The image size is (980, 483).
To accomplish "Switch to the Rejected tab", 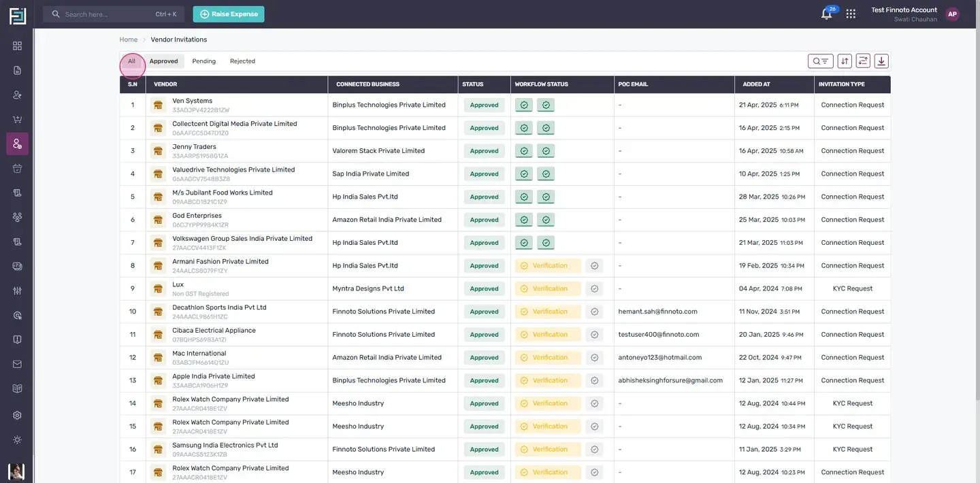I will (242, 61).
